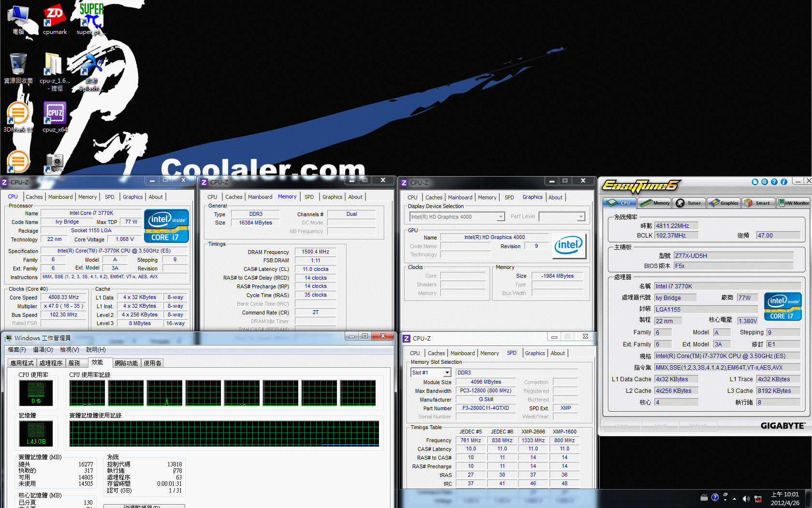Open About tab in CPU-Z Graphics window

tap(555, 197)
